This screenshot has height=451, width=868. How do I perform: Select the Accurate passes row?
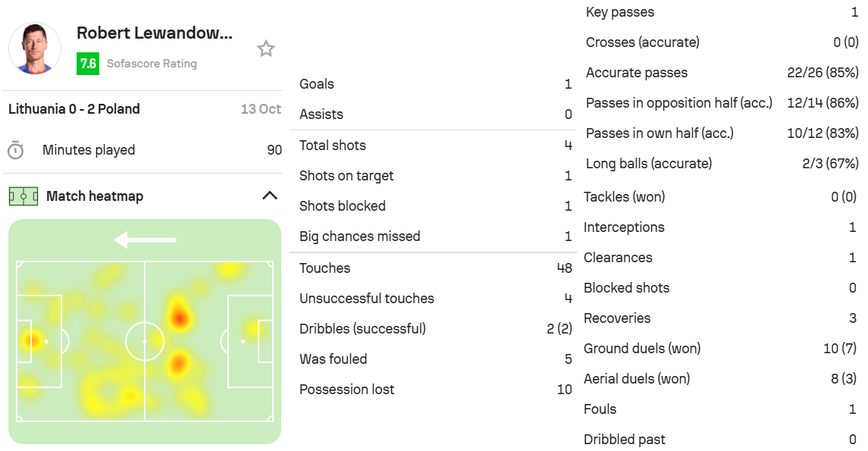pos(721,73)
